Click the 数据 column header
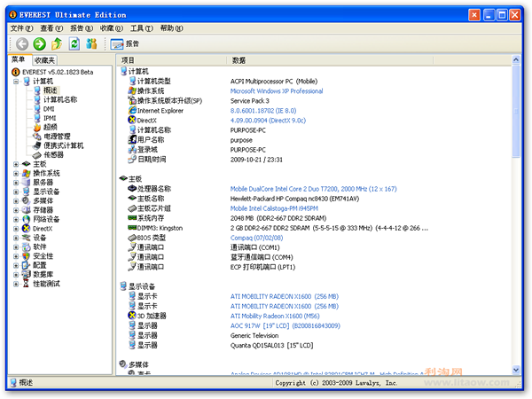This screenshot has height=399, width=532. coord(239,60)
